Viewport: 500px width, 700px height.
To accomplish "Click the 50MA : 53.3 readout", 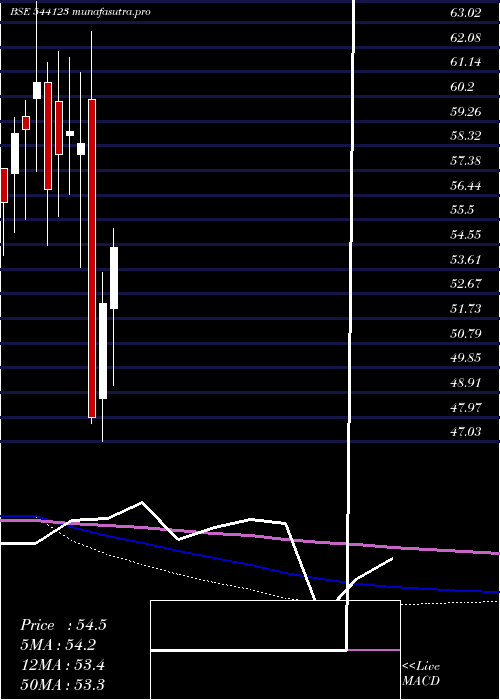I will pos(62,684).
